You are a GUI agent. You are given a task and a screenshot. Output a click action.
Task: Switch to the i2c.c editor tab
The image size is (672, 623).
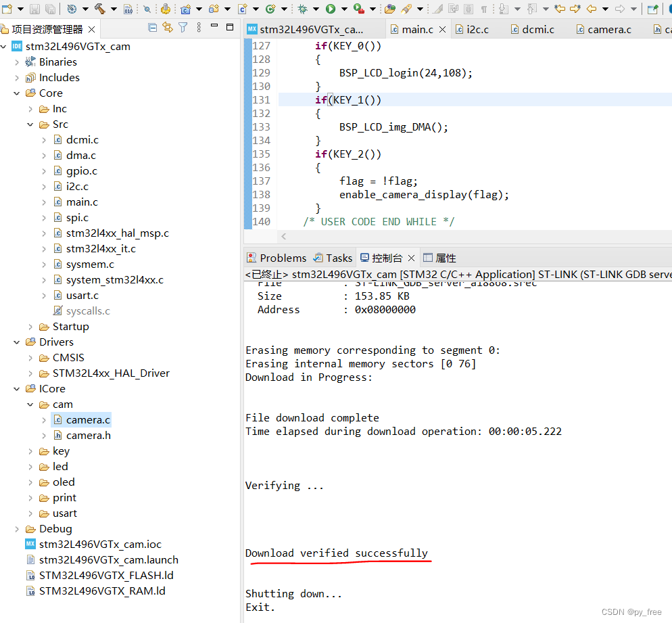pos(477,30)
